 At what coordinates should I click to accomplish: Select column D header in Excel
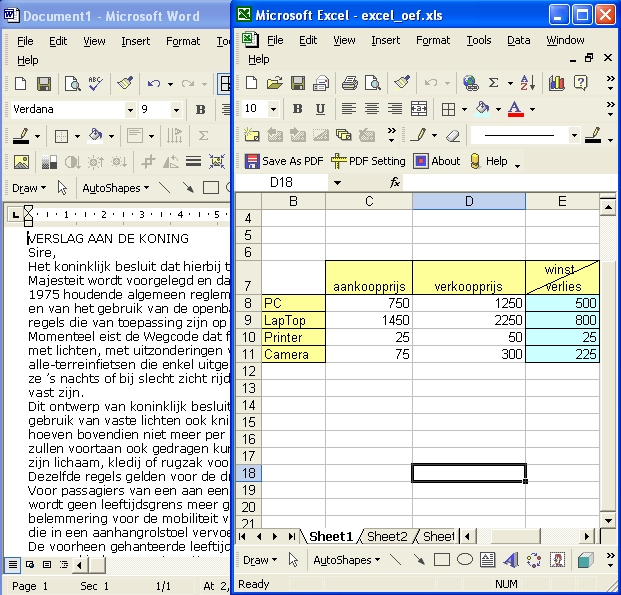[x=469, y=201]
